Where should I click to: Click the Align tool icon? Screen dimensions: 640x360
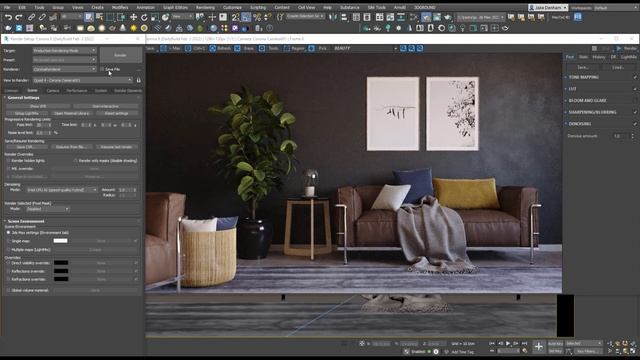[344, 17]
